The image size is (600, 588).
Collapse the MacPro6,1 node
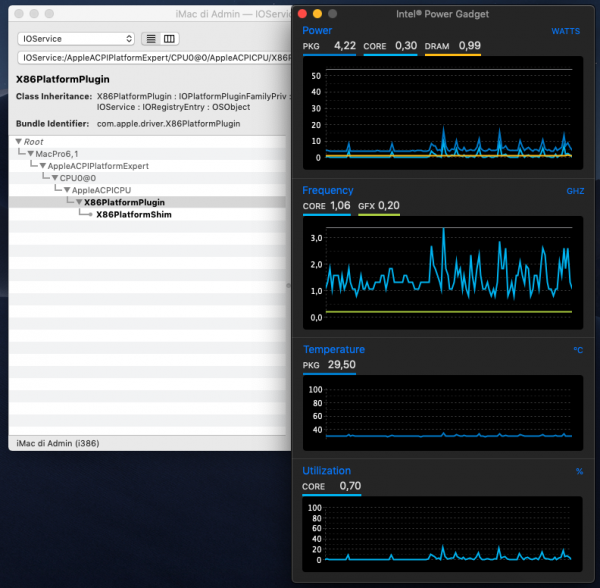tap(31, 154)
